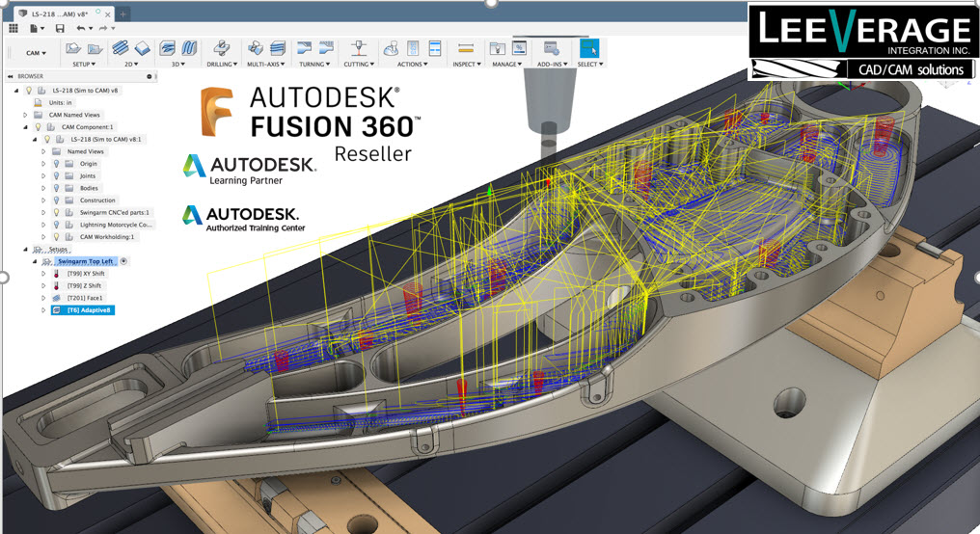This screenshot has height=534, width=980.
Task: Activate the Select window tool
Action: tap(588, 48)
